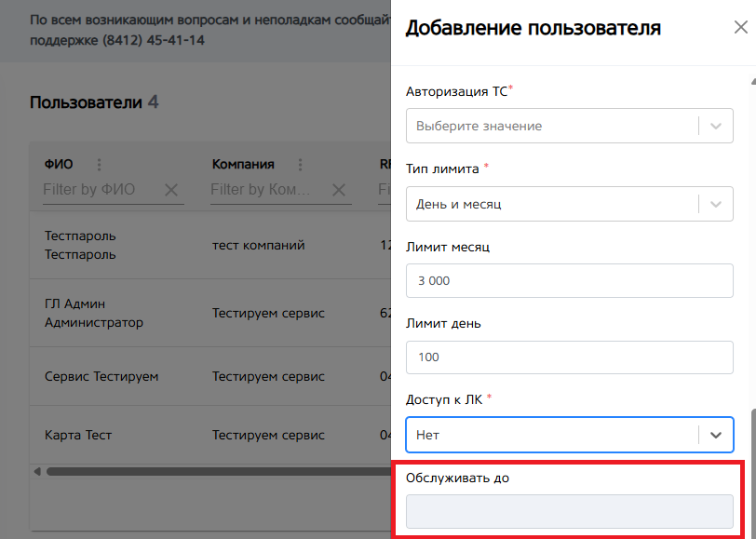The height and width of the screenshot is (539, 756).
Task: Click chevron arrow in Тип лимита field
Action: (716, 205)
